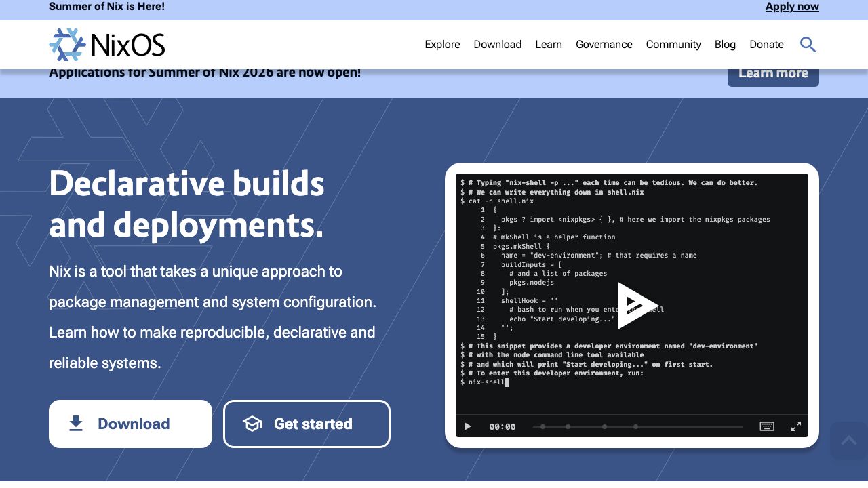Jump to the first chapter marker on the timeline
The height and width of the screenshot is (488, 868).
(542, 426)
